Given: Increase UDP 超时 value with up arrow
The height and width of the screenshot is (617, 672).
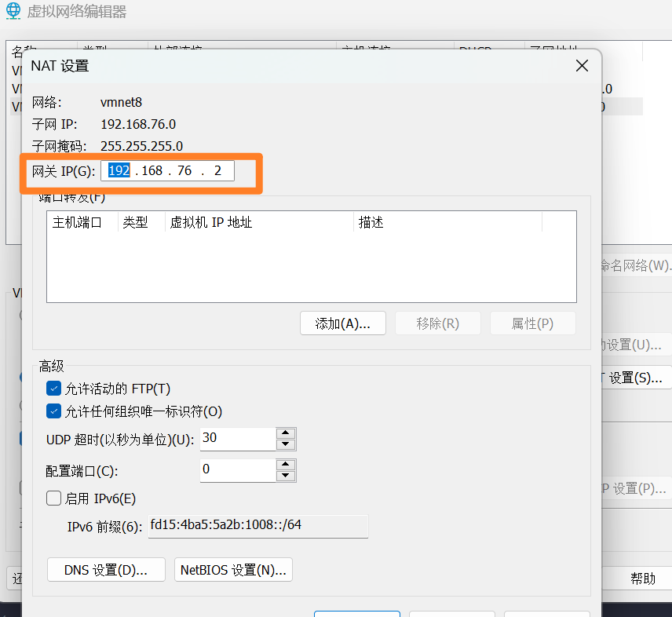Looking at the screenshot, I should (x=286, y=433).
